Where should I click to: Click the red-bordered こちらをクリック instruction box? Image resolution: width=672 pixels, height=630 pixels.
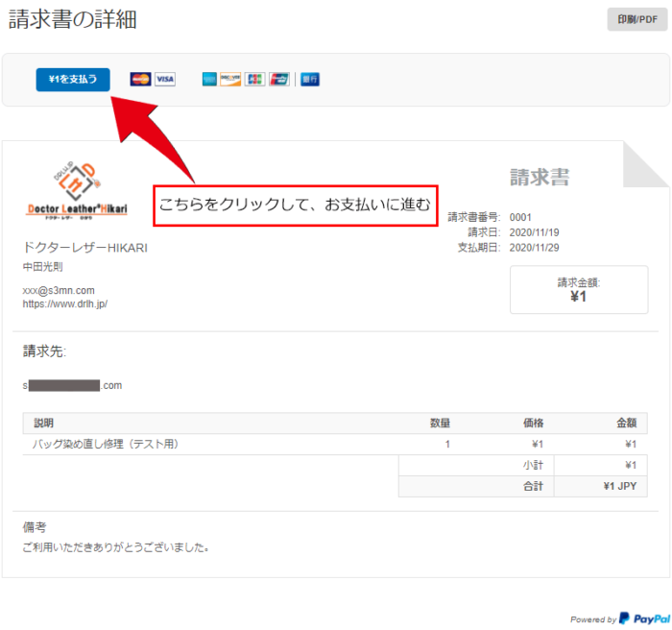[x=295, y=206]
